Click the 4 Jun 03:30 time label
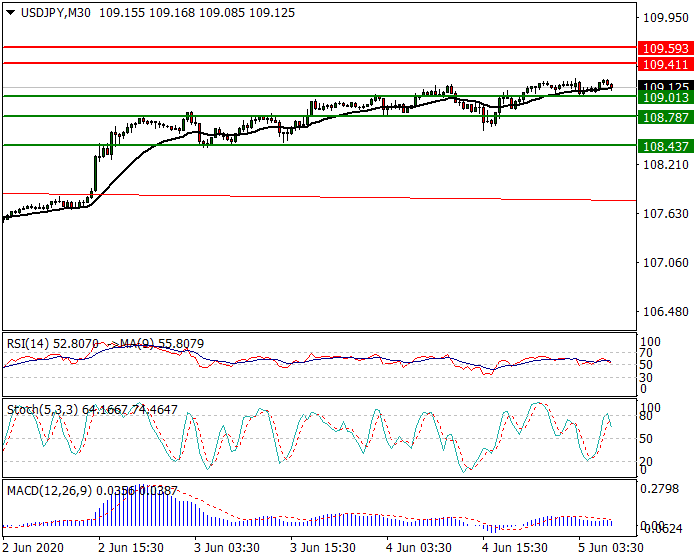This screenshot has width=700, height=560. 419,548
